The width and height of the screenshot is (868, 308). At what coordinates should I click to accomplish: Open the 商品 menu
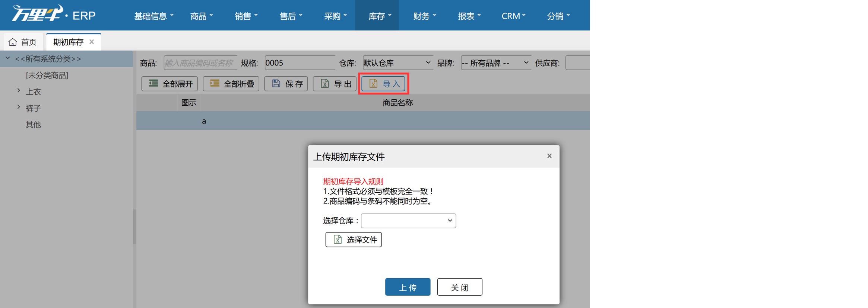tap(202, 16)
